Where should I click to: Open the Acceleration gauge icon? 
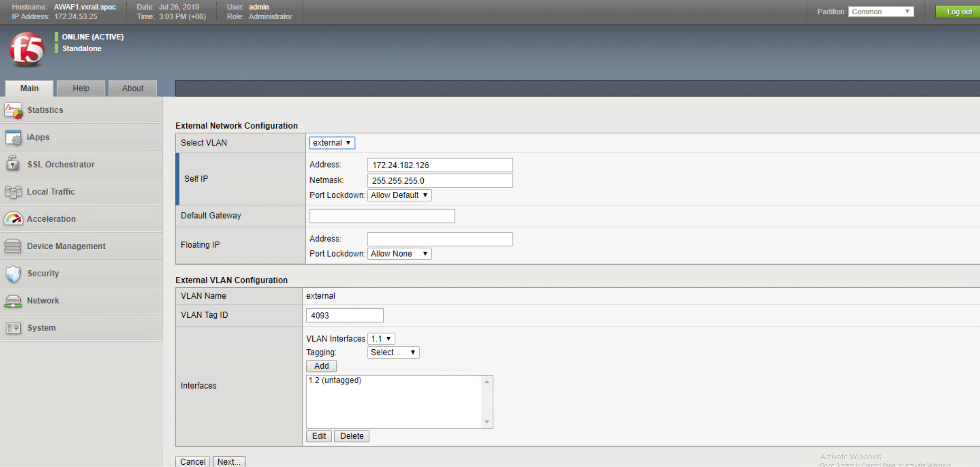point(13,219)
